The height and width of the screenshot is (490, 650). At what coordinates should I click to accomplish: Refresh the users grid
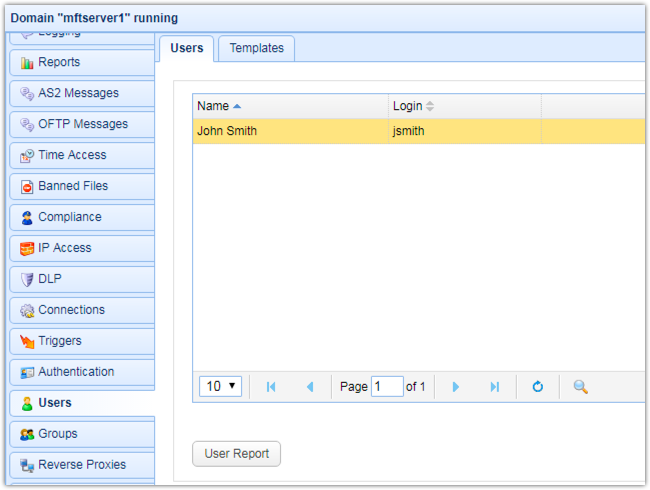click(x=538, y=387)
